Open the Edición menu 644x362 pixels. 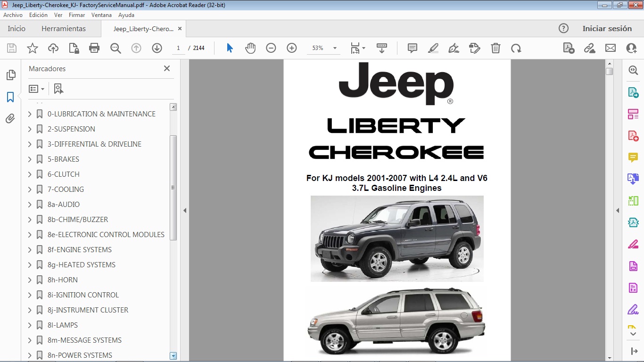pos(38,15)
